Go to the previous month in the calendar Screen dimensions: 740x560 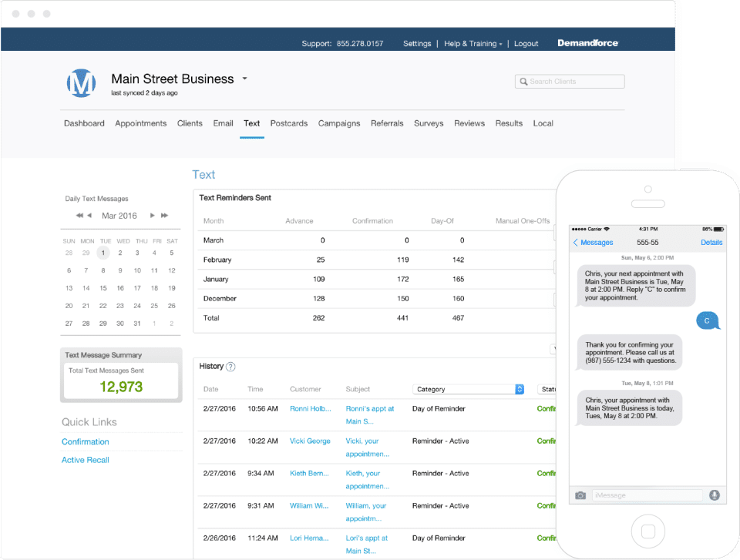coord(89,216)
